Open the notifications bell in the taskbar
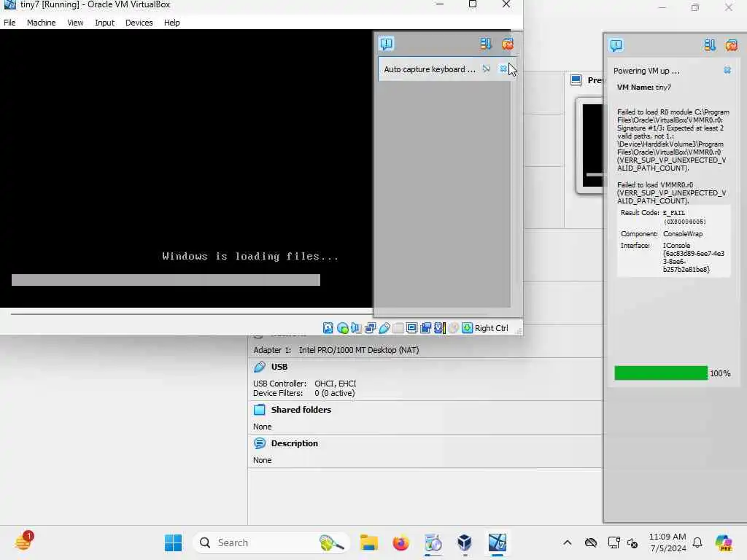The width and height of the screenshot is (747, 560). tap(697, 542)
